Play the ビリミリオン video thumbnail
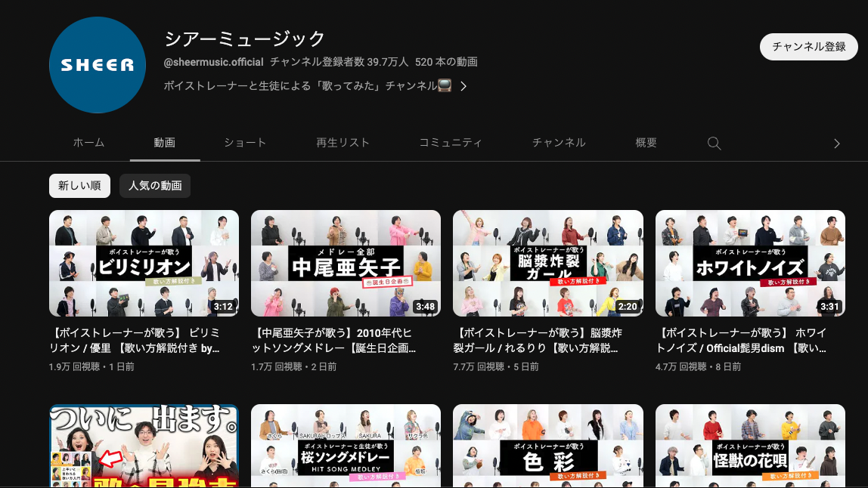 click(x=144, y=263)
